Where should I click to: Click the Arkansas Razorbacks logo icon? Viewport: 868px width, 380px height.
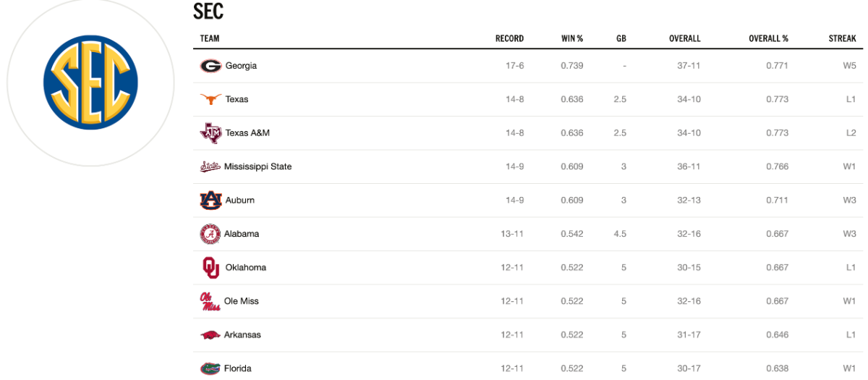(x=210, y=335)
